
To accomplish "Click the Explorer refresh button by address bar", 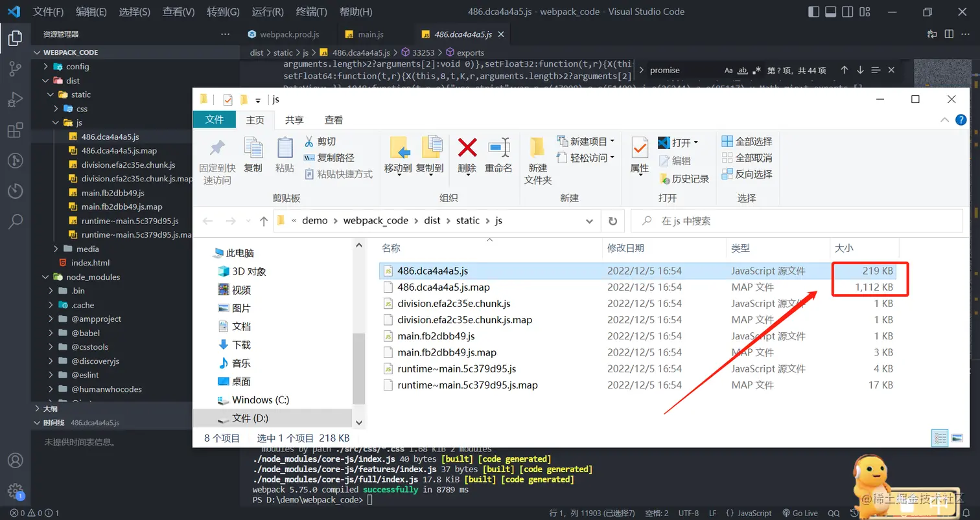I will point(612,221).
